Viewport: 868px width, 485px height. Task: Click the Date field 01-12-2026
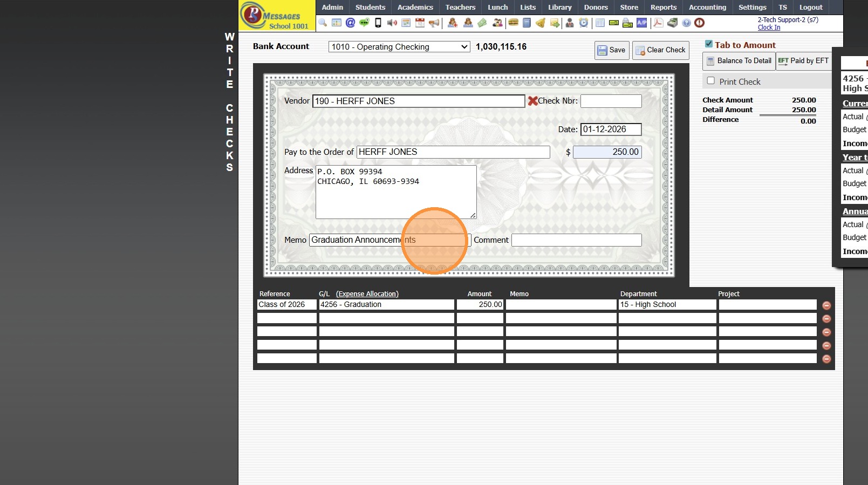[611, 129]
